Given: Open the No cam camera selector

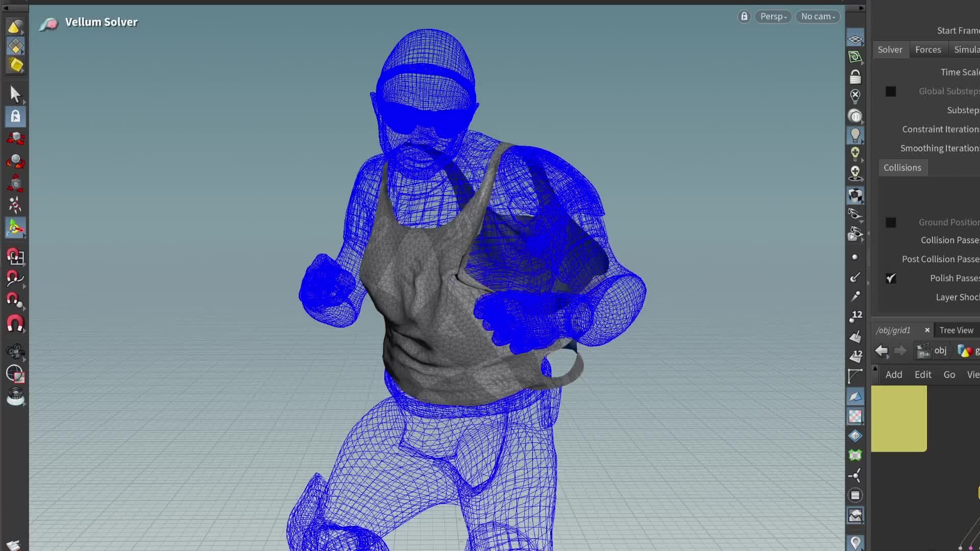Looking at the screenshot, I should tap(818, 16).
